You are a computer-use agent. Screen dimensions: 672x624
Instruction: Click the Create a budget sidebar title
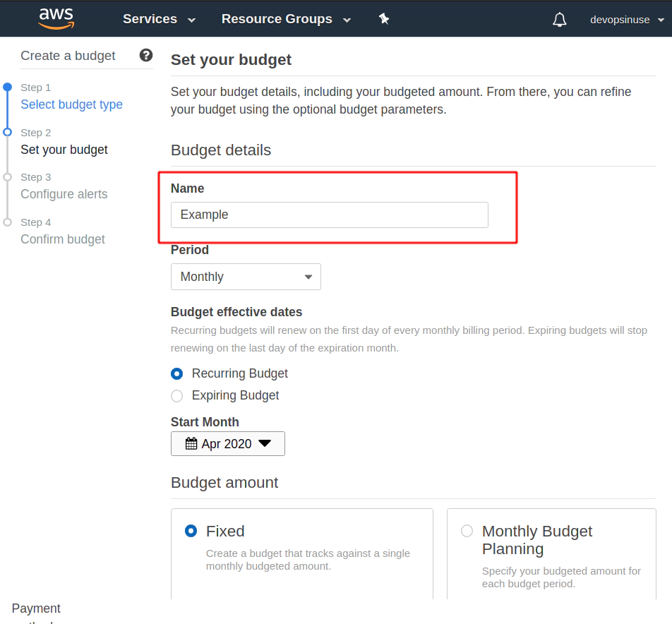pos(68,56)
